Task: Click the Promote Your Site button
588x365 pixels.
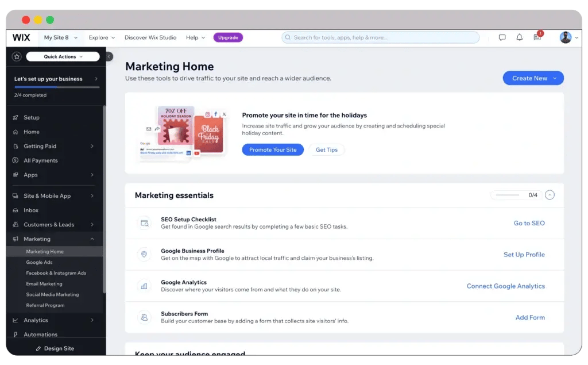Action: (x=273, y=149)
